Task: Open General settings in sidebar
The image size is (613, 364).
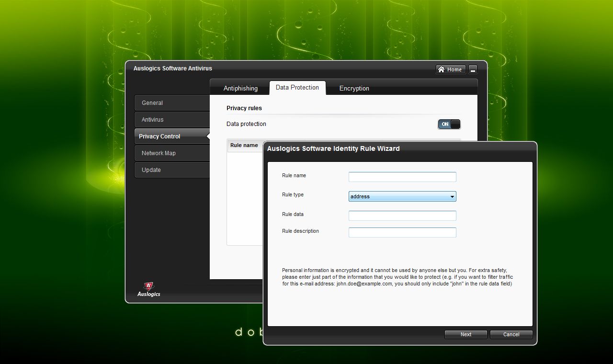Action: [x=172, y=103]
